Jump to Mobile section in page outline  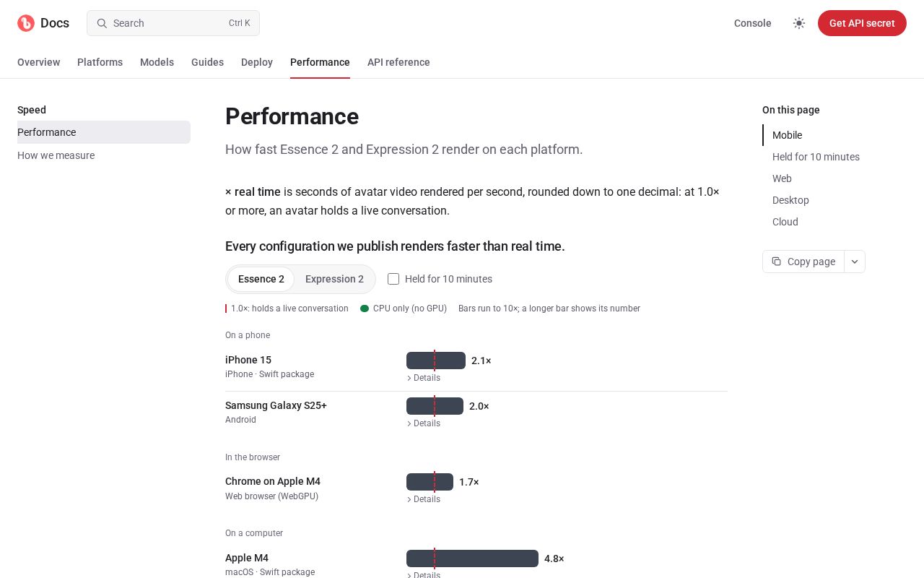[787, 135]
